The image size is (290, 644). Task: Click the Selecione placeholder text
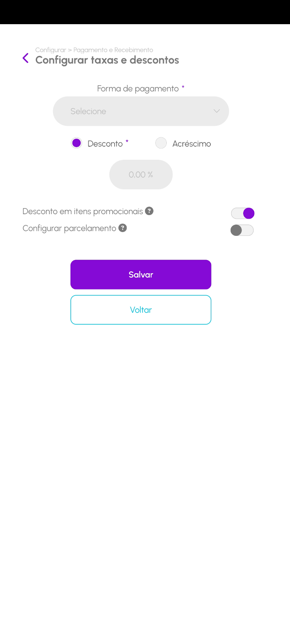point(88,111)
